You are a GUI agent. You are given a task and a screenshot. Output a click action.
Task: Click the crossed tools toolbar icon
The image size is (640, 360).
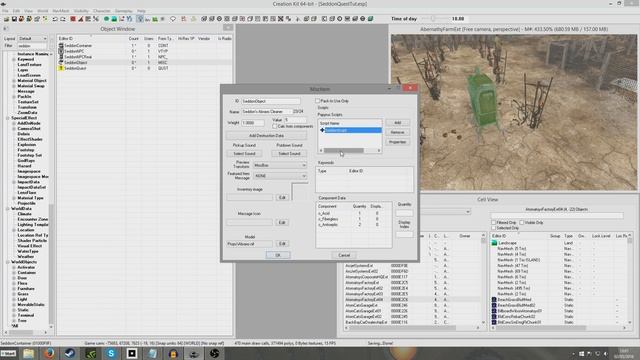point(280,19)
